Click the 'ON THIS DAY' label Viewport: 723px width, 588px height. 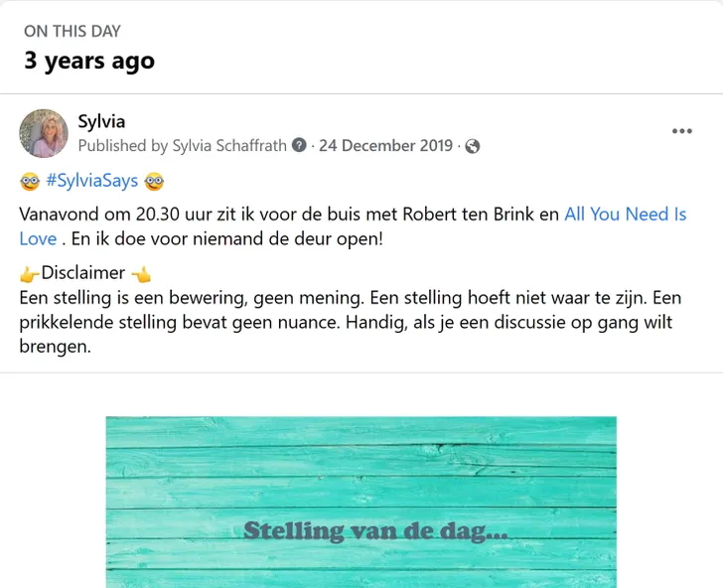pos(74,32)
